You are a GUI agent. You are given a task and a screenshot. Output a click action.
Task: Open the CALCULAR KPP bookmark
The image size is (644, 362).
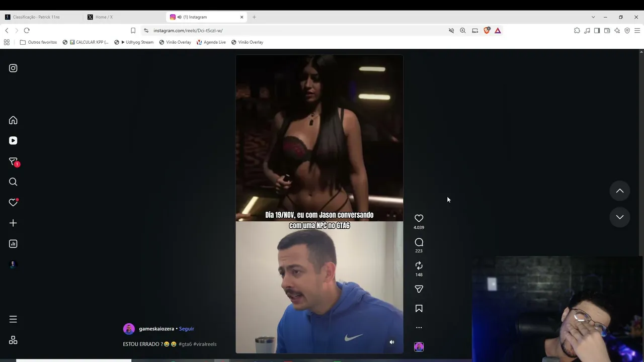86,42
